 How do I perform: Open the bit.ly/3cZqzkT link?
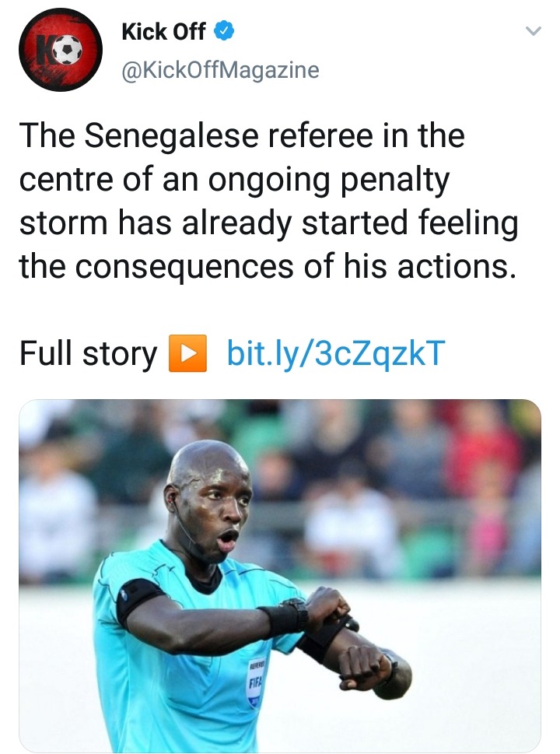tap(335, 353)
